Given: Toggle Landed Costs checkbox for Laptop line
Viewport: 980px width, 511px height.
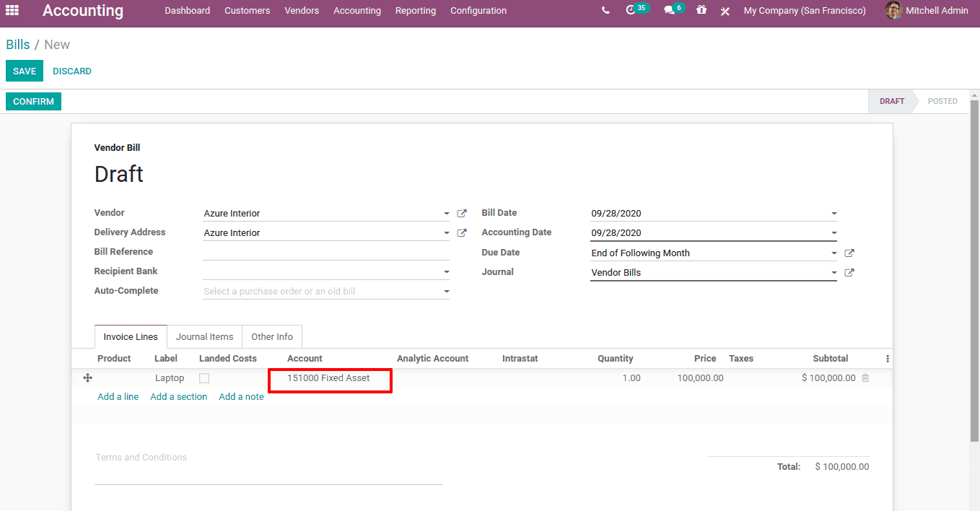Looking at the screenshot, I should [x=204, y=378].
